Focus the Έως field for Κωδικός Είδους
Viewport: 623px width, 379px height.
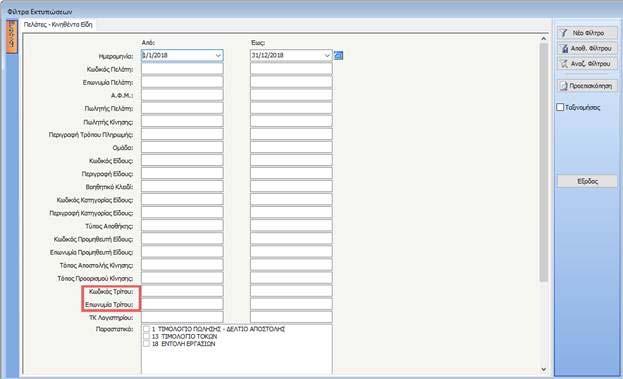point(291,160)
